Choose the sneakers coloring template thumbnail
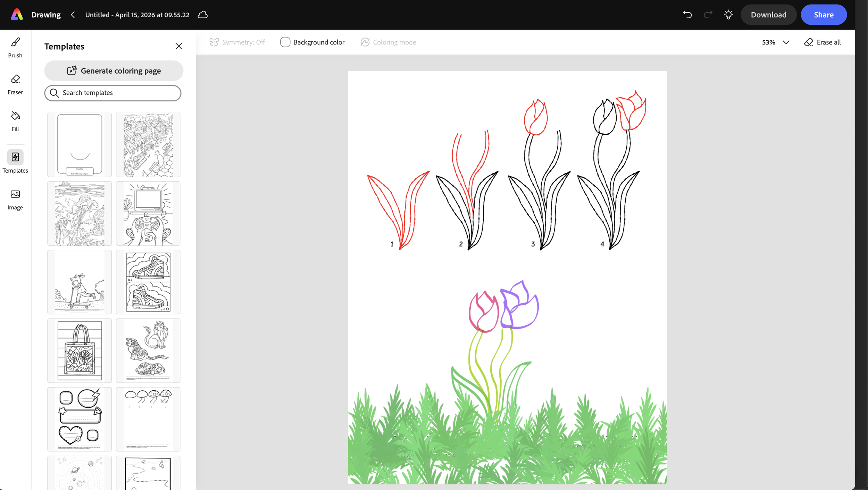This screenshot has width=868, height=490. pyautogui.click(x=148, y=282)
